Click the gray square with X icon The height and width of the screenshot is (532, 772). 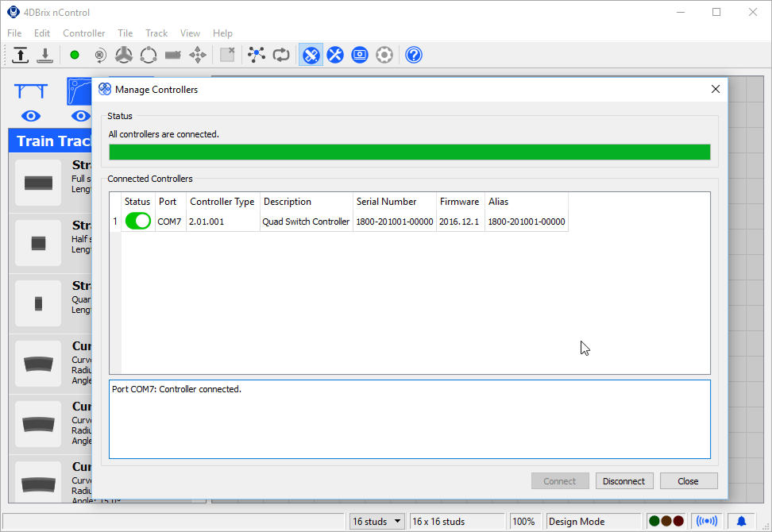(227, 55)
